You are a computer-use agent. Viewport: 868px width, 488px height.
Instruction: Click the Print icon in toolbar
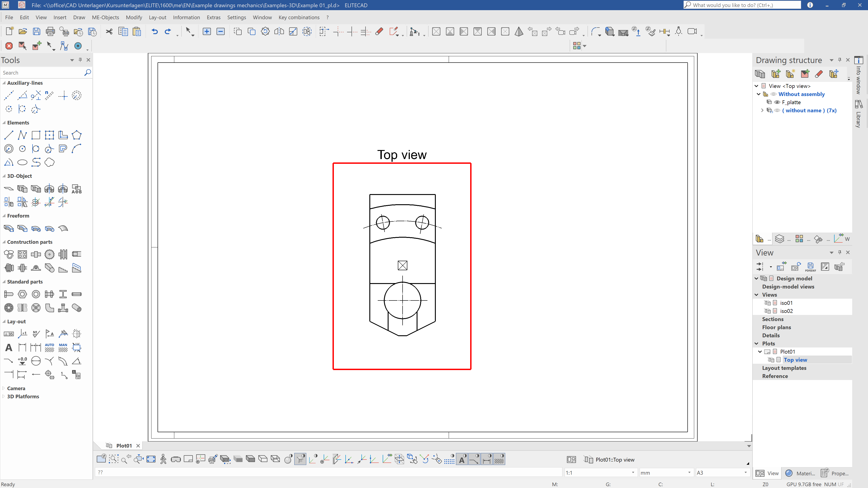(x=50, y=32)
